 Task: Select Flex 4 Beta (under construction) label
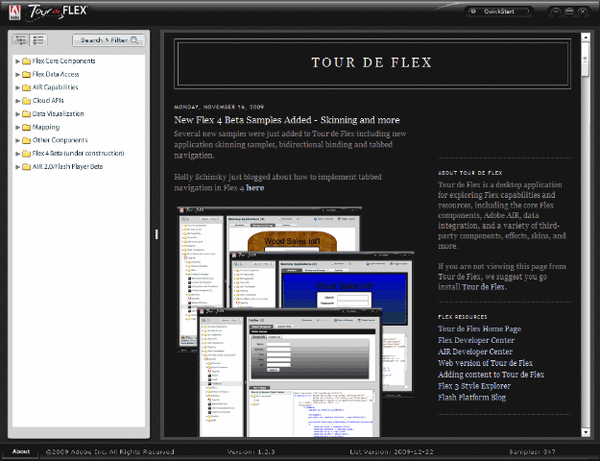tap(78, 153)
